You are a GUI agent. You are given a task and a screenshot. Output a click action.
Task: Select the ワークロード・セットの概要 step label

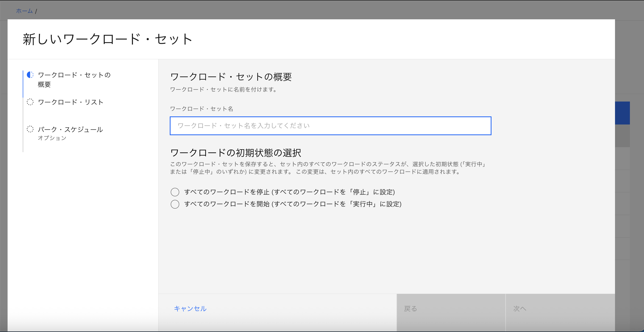(x=74, y=79)
